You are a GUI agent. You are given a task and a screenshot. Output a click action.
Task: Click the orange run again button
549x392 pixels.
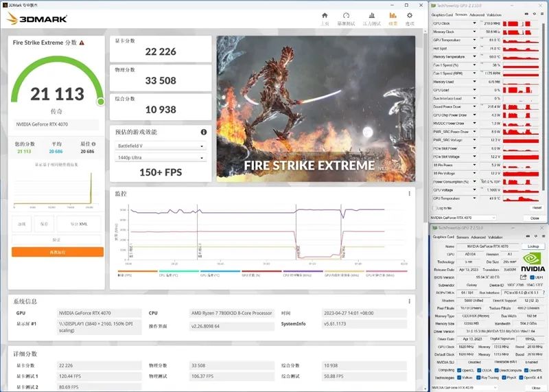click(58, 252)
